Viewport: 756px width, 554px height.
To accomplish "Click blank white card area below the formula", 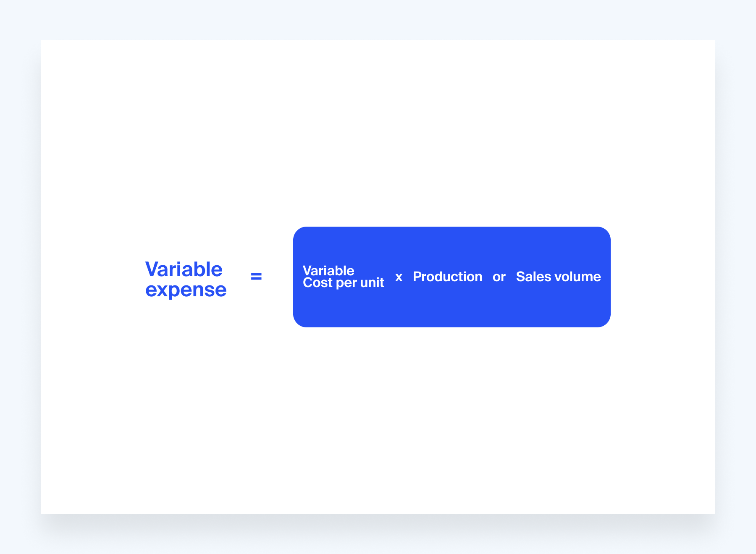I will click(x=378, y=420).
